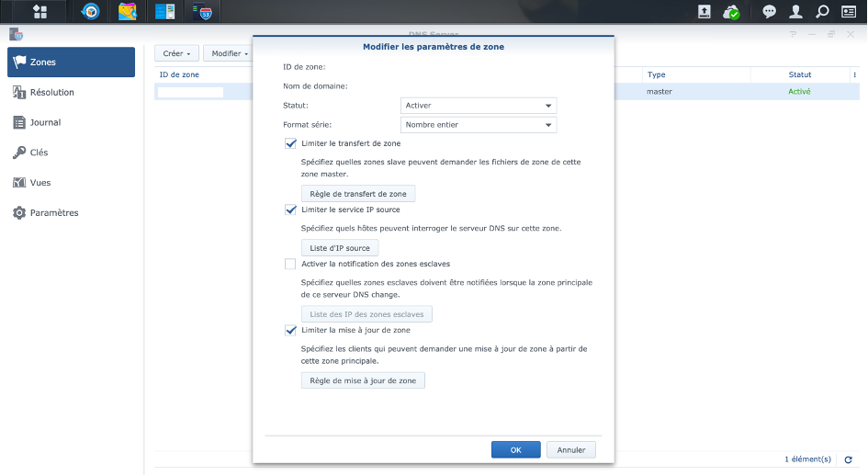
Task: Open the upload queue icon in top bar
Action: coord(705,12)
